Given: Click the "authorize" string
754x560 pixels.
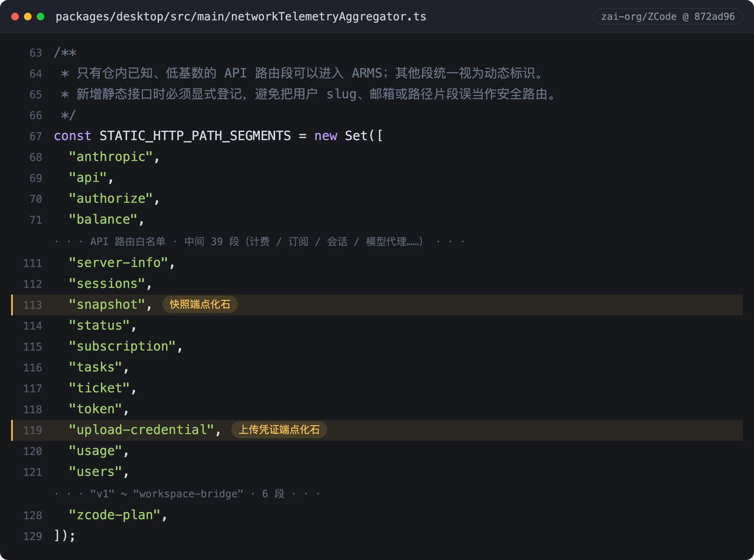Looking at the screenshot, I should [x=111, y=199].
